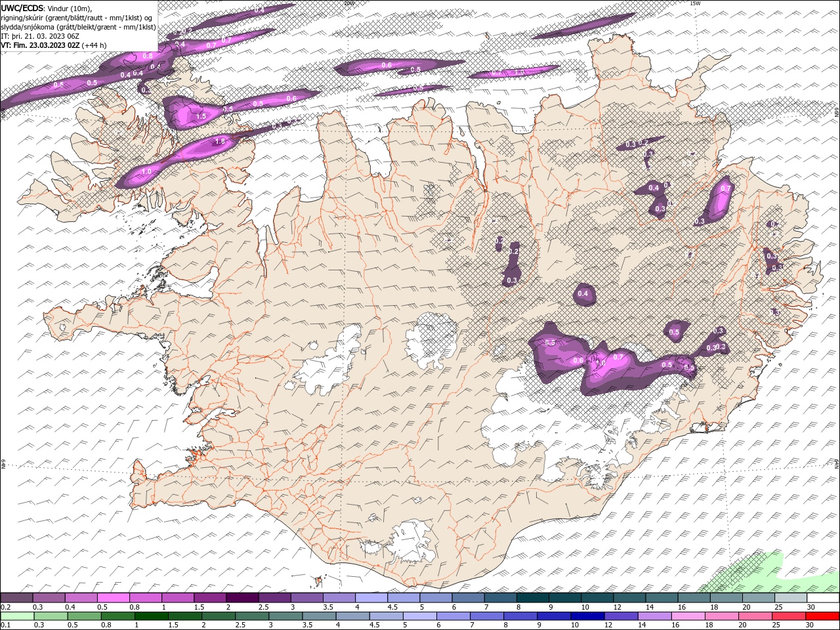Click the 20W longitude label
Image resolution: width=840 pixels, height=630 pixels.
pos(348,3)
